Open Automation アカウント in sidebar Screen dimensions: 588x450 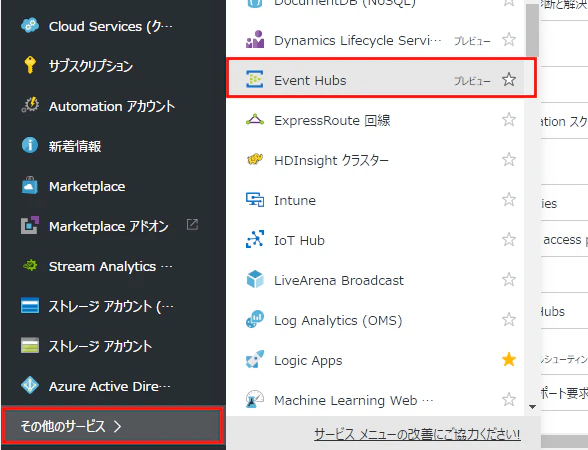pyautogui.click(x=113, y=106)
